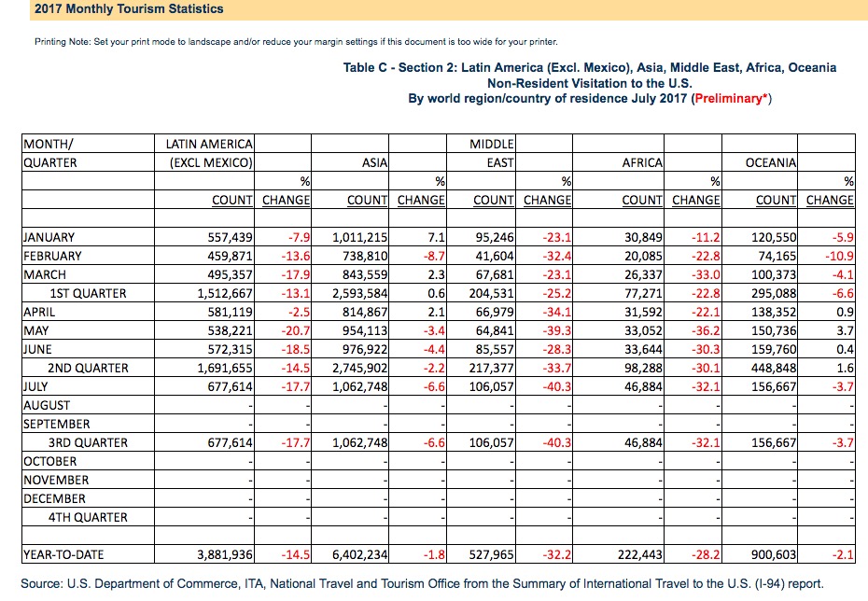Click April Latin America count 581,119

click(x=230, y=312)
